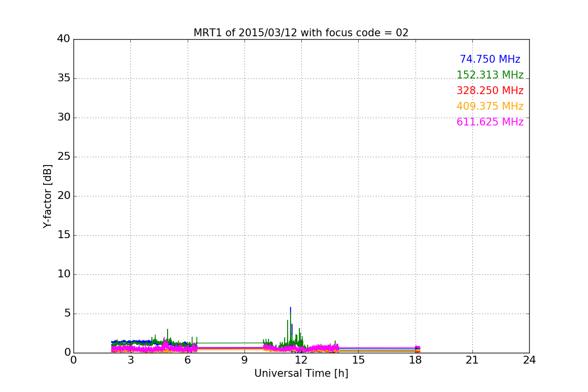Select the blue 74.750 MHz legend label
The height and width of the screenshot is (392, 588).
point(490,59)
